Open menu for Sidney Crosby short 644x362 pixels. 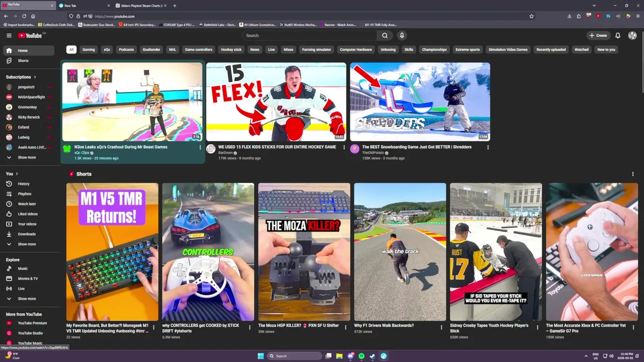click(x=537, y=327)
